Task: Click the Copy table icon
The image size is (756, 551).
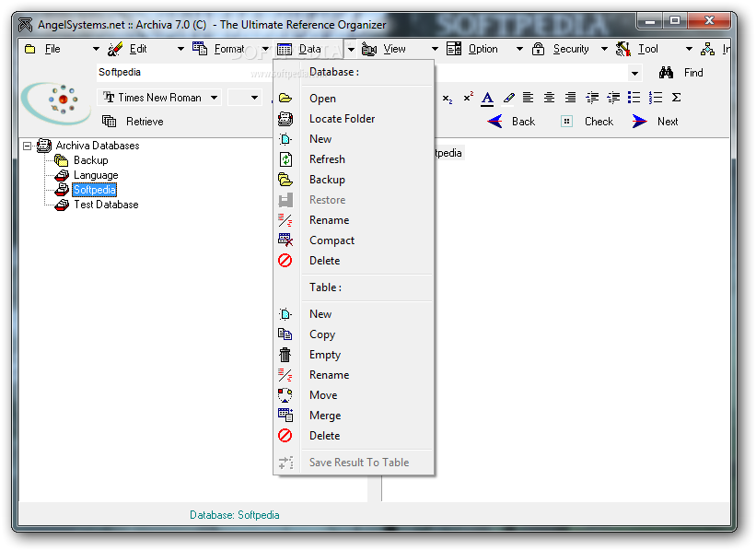Action: [x=285, y=334]
